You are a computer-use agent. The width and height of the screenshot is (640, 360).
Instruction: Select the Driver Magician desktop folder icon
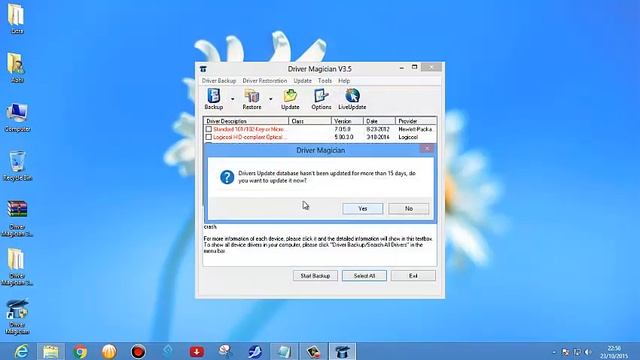point(17,267)
